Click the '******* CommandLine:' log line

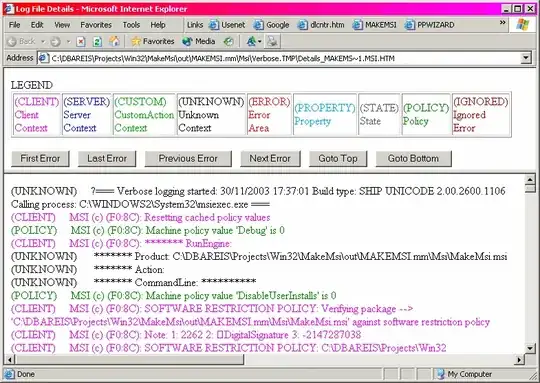134,282
